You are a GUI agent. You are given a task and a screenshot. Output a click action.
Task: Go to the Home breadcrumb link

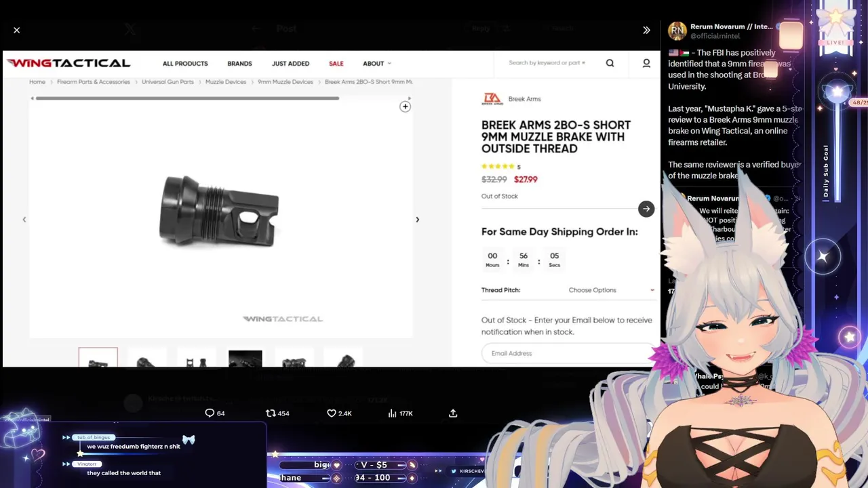pyautogui.click(x=37, y=81)
